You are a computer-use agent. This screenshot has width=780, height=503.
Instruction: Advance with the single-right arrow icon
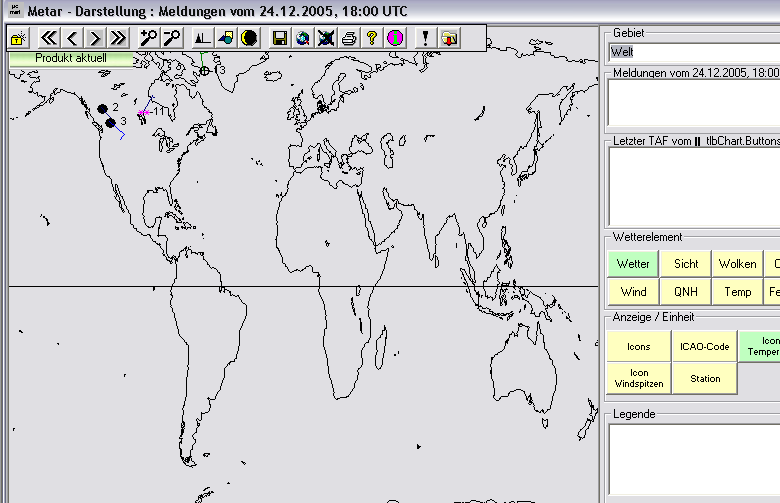click(x=95, y=38)
